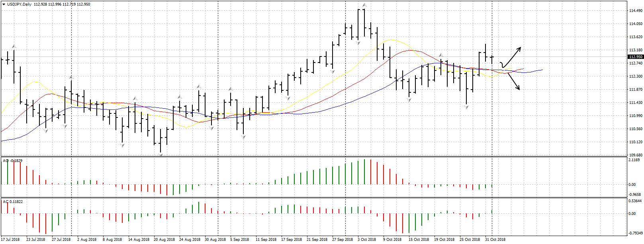The width and height of the screenshot is (644, 244).
Task: Click the up fractal at the 17 Jul high
Action: pos(14,46)
